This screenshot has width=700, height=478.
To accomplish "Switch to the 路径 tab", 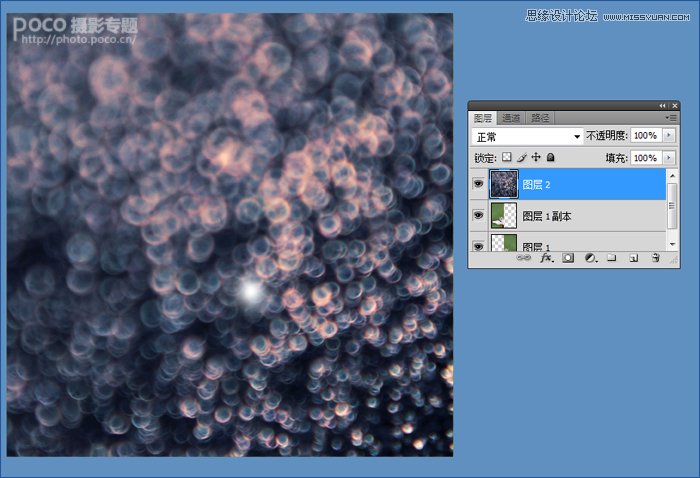I will click(540, 118).
